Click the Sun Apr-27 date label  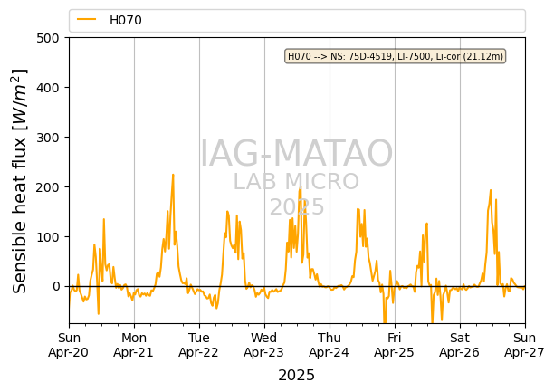point(525,345)
